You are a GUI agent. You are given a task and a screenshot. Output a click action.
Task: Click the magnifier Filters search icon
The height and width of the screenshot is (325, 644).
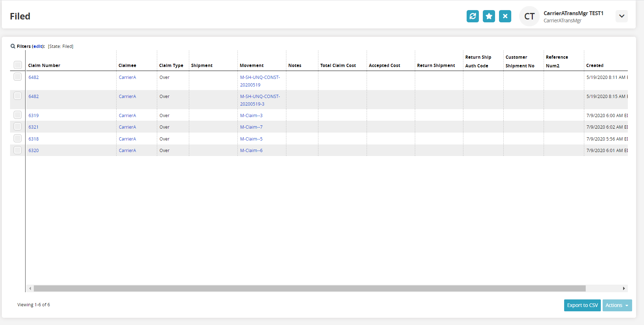pos(13,46)
